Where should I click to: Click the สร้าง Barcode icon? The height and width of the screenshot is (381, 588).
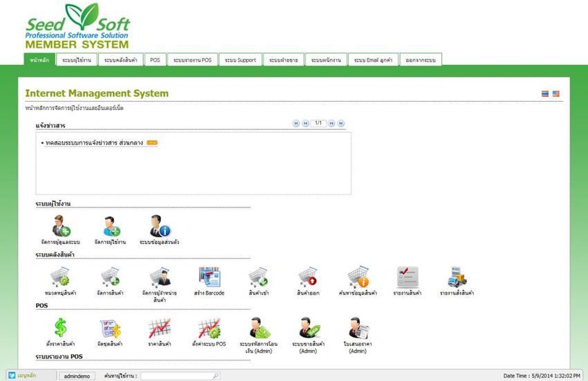pos(209,277)
